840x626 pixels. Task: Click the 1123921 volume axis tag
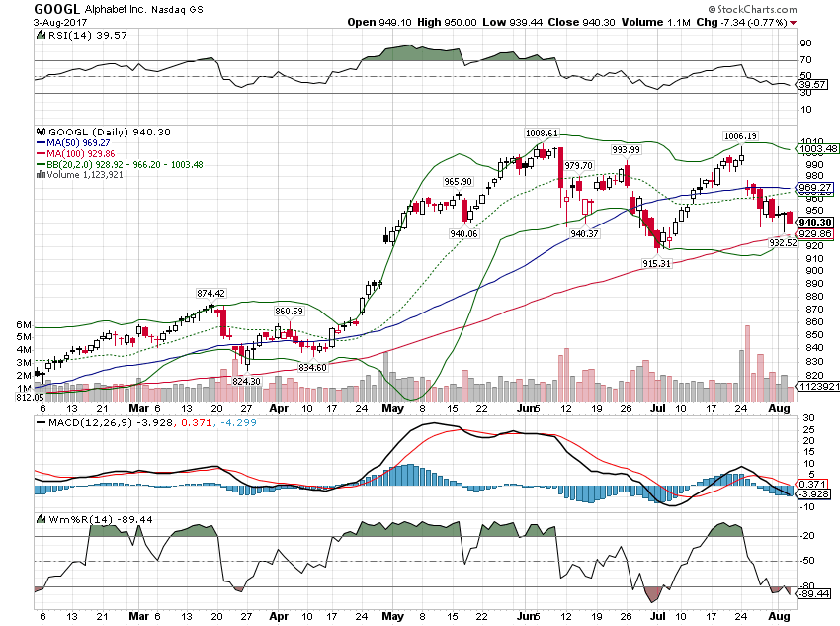pyautogui.click(x=818, y=387)
